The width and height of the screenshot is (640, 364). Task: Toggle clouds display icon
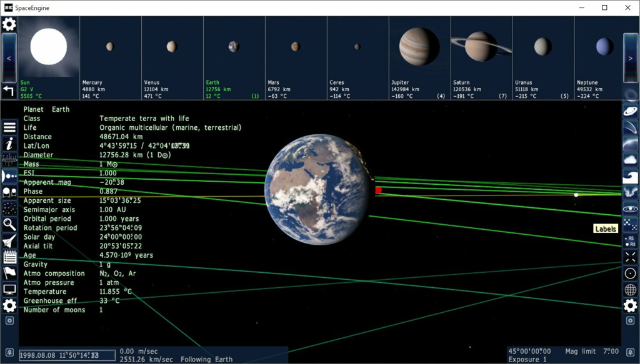[x=630, y=159]
